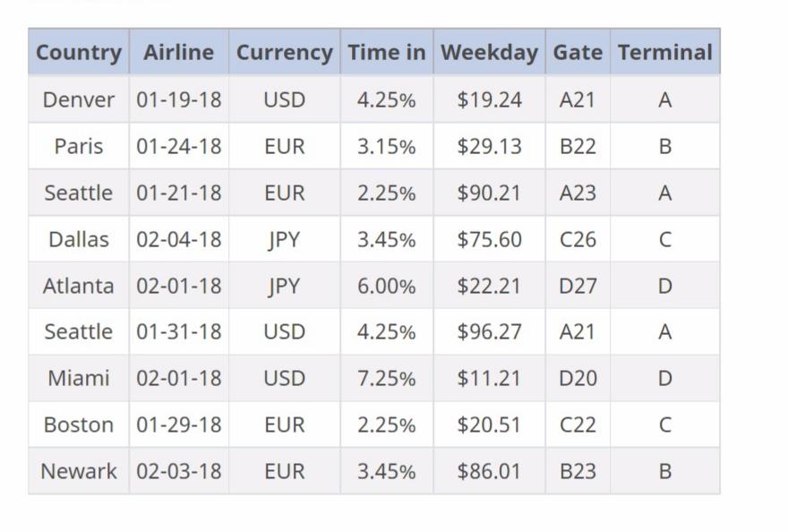Select the Gate column header
The width and height of the screenshot is (788, 532).
pyautogui.click(x=578, y=53)
